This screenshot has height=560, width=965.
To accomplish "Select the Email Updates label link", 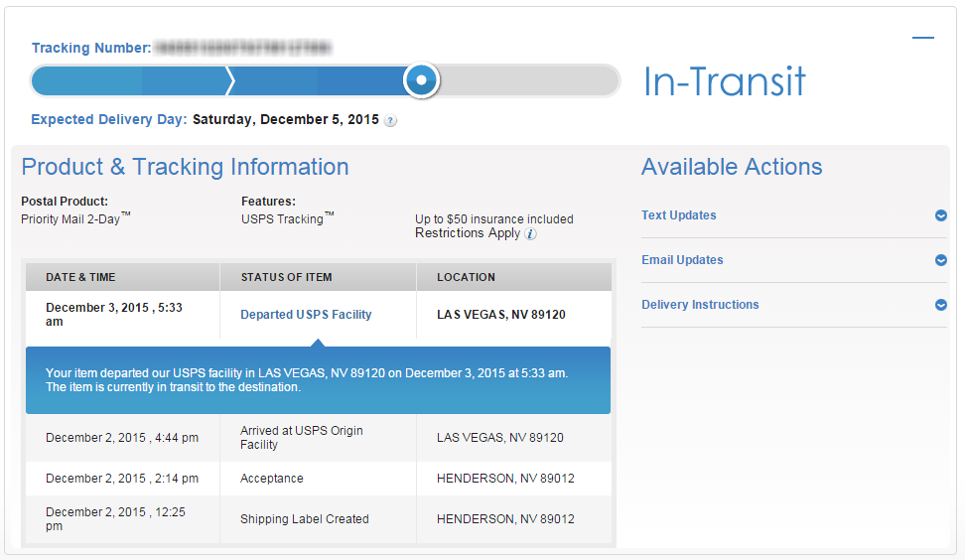I will (x=682, y=260).
